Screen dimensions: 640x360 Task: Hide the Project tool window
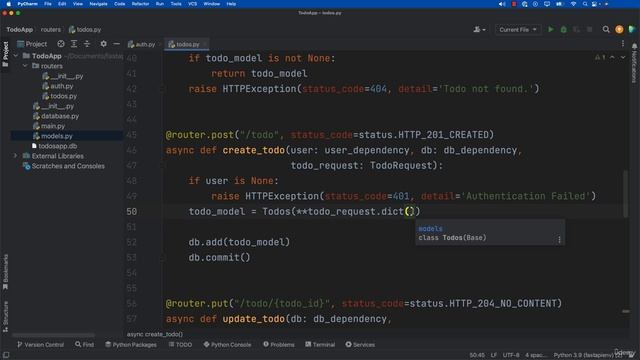[x=116, y=44]
